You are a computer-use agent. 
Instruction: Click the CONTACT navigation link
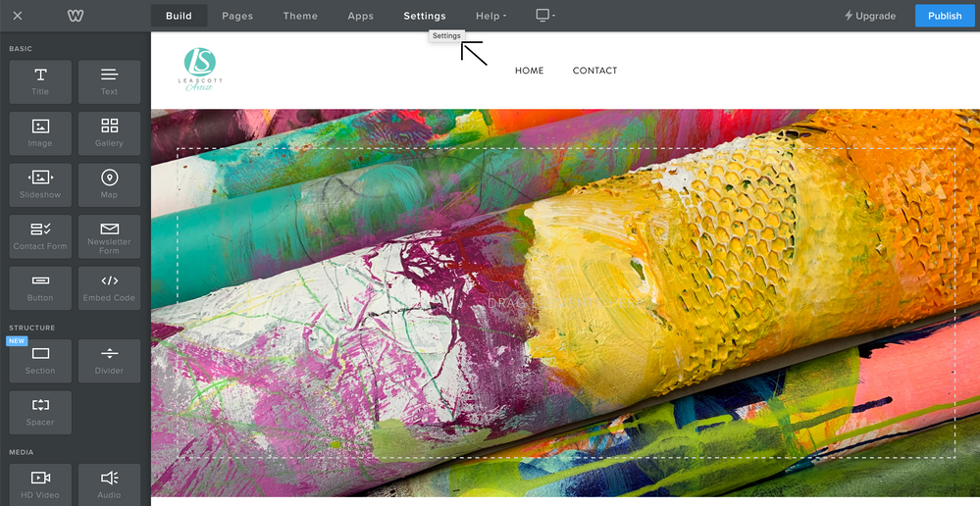tap(594, 71)
